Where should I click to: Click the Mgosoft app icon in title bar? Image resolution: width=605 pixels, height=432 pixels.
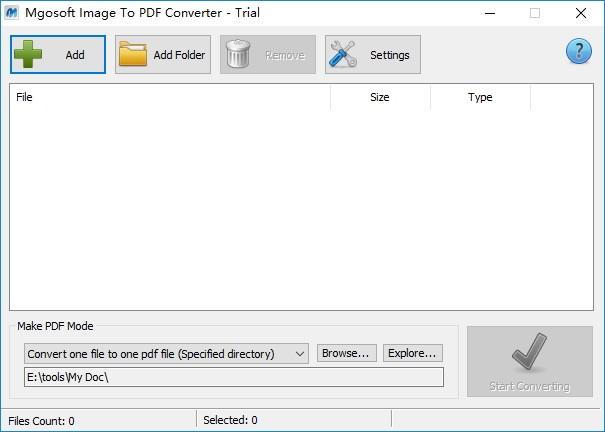point(12,13)
